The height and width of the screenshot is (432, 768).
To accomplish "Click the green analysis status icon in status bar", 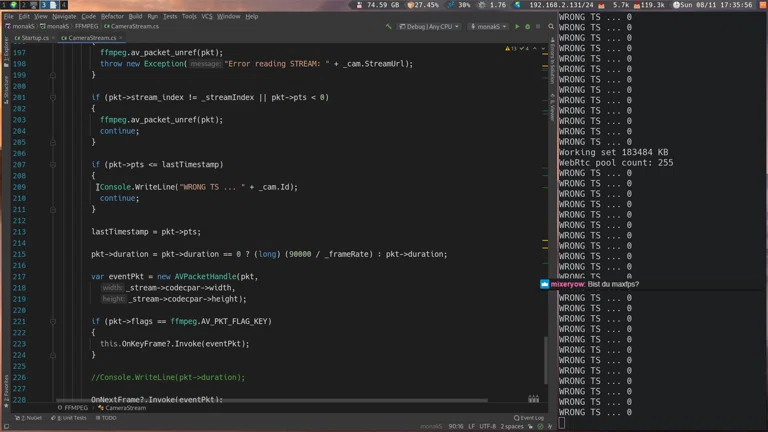I will pyautogui.click(x=540, y=427).
